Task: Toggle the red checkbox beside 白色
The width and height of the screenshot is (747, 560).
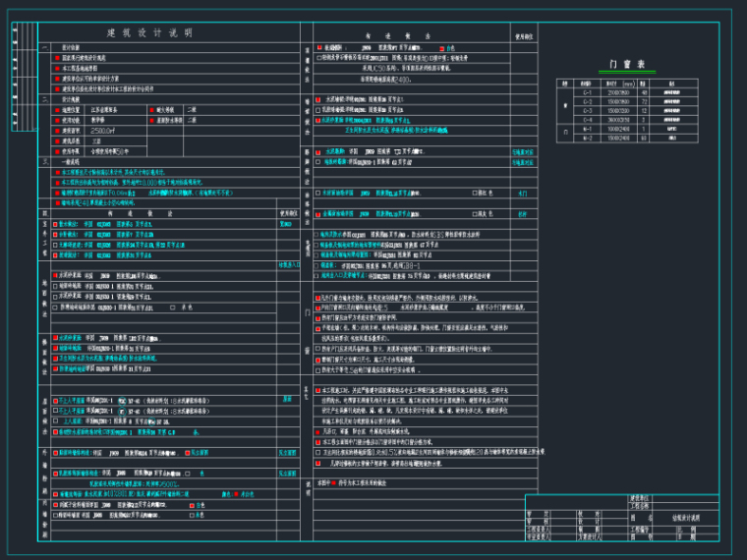Action: pos(441,47)
